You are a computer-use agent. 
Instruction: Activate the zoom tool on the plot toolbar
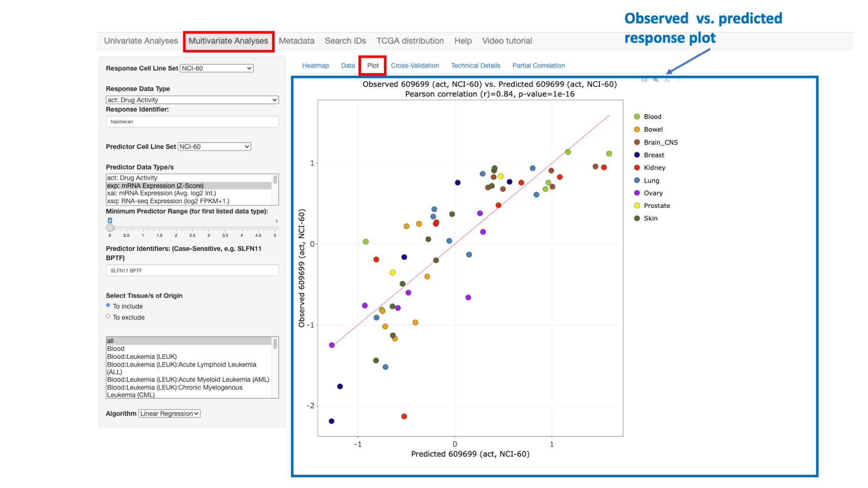(x=656, y=80)
